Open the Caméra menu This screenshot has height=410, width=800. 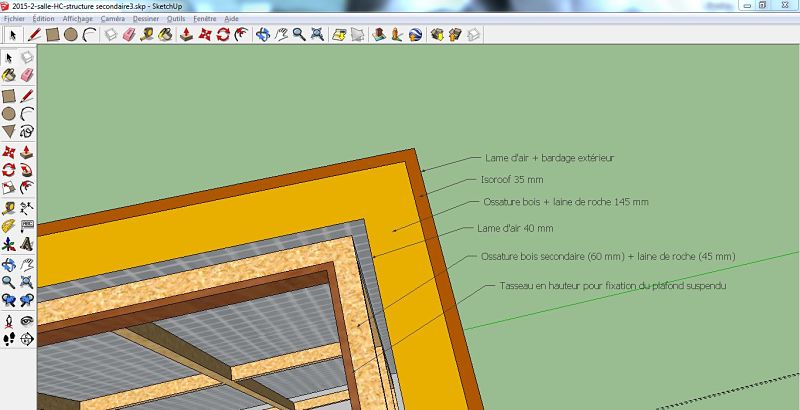(113, 18)
